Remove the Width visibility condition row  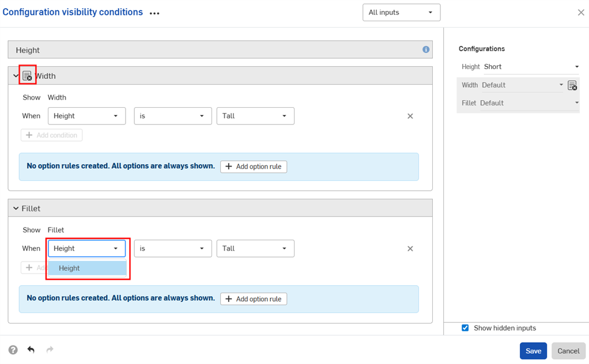point(410,116)
